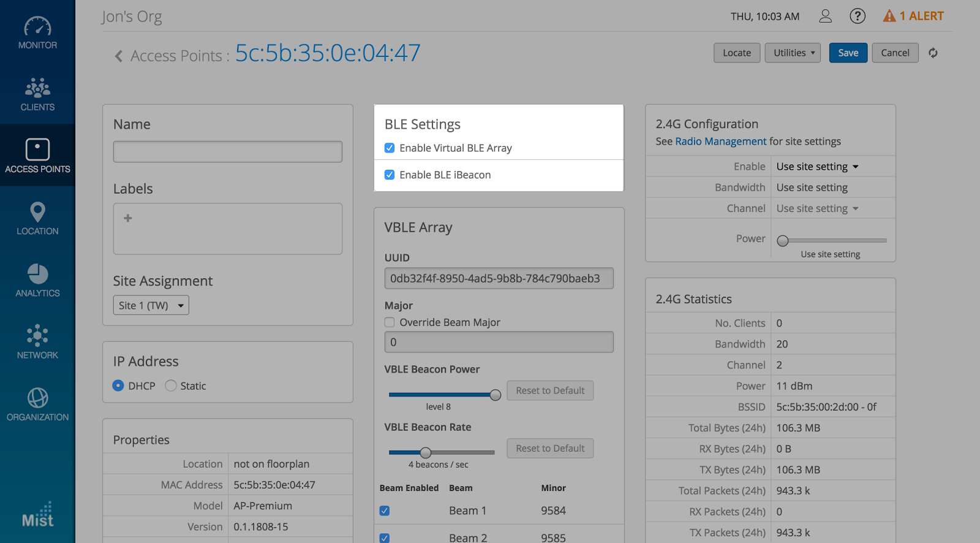Follow the Radio Management link
980x543 pixels.
coord(720,142)
